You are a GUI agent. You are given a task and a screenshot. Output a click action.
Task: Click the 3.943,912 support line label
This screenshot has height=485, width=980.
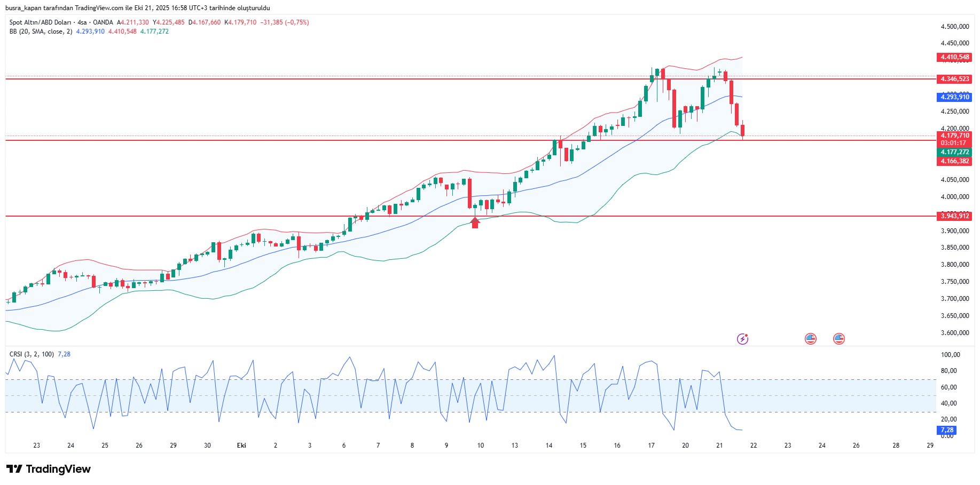tap(954, 216)
